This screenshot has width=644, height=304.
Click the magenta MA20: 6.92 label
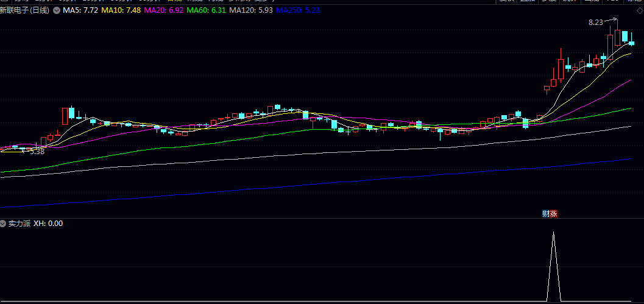pyautogui.click(x=165, y=10)
